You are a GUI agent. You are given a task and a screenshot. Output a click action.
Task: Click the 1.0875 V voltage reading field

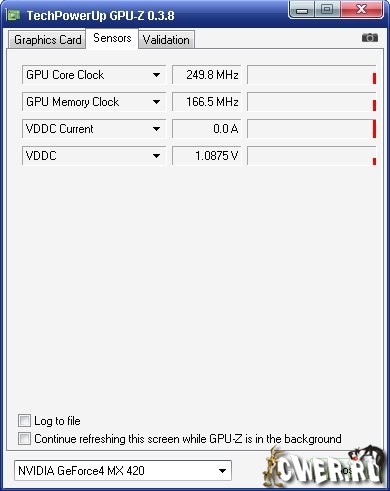207,156
